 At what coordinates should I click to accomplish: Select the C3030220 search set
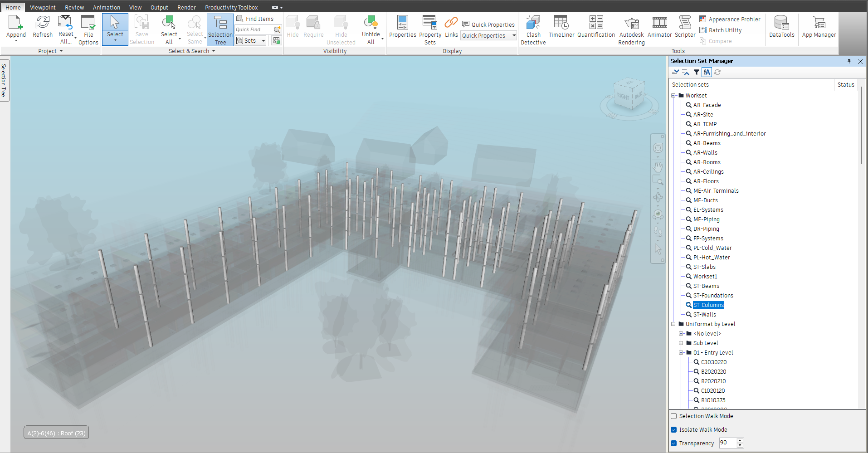714,362
